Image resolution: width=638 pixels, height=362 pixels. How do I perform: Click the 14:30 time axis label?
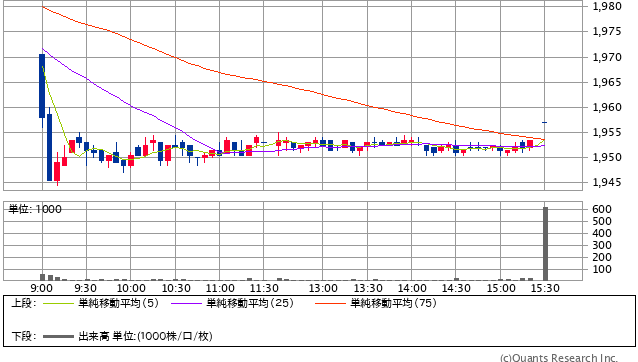(x=456, y=288)
